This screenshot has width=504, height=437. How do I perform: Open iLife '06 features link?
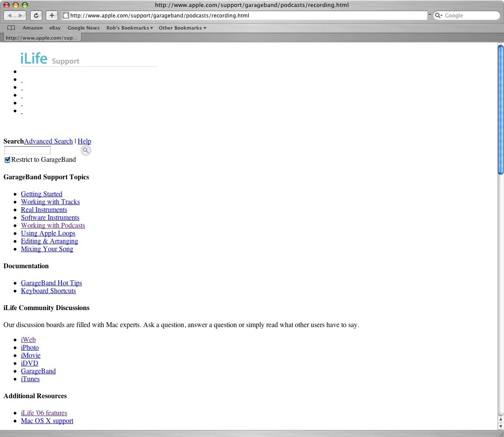(44, 413)
